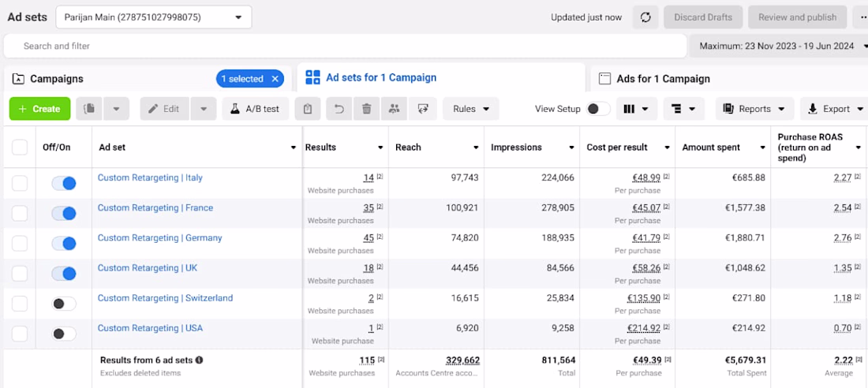Open the date range Maximum dropdown
Image resolution: width=868 pixels, height=388 pixels.
778,46
